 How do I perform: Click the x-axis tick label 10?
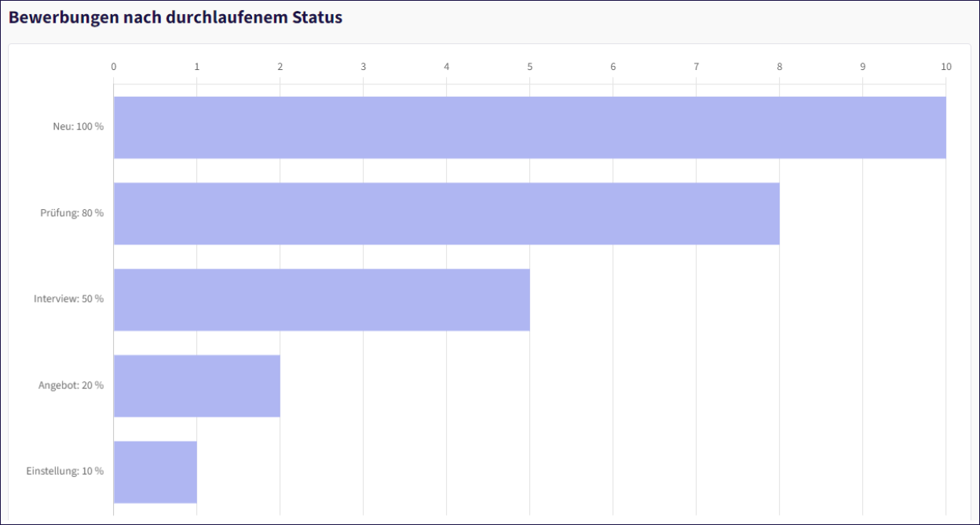click(946, 67)
